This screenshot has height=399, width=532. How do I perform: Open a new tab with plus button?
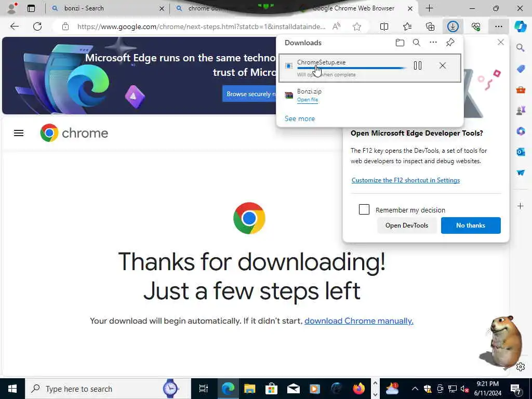click(429, 8)
